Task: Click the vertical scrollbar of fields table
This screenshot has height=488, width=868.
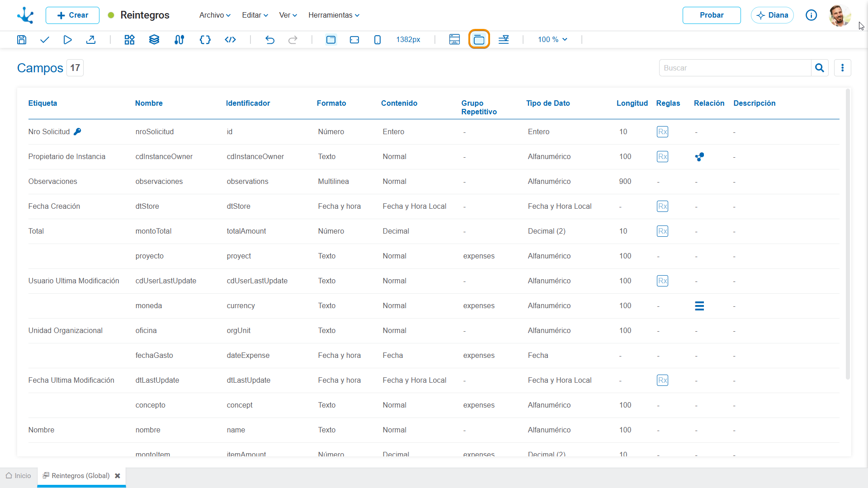Action: click(x=848, y=235)
